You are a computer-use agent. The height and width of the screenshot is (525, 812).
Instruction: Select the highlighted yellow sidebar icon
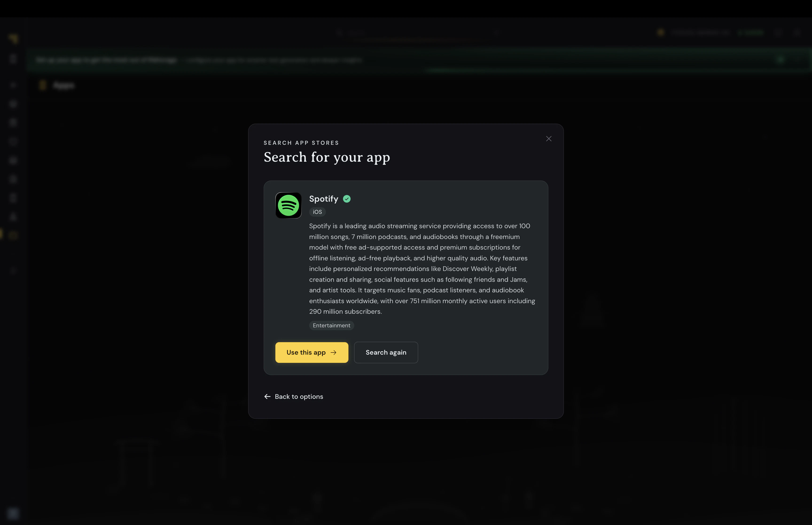[13, 235]
